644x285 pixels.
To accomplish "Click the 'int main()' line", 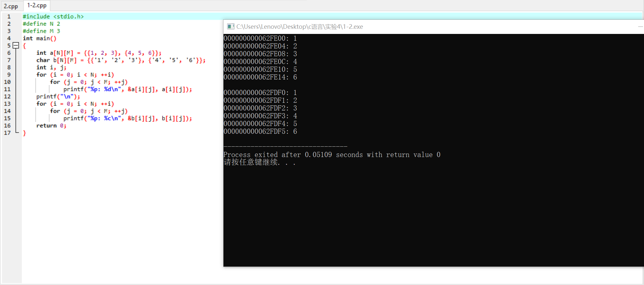I will [x=39, y=38].
